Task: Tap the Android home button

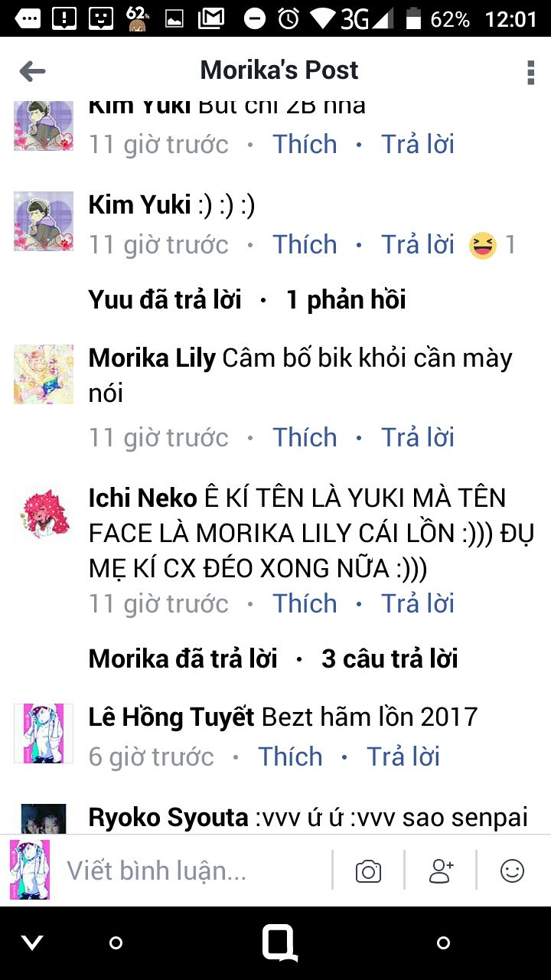Action: [x=279, y=942]
